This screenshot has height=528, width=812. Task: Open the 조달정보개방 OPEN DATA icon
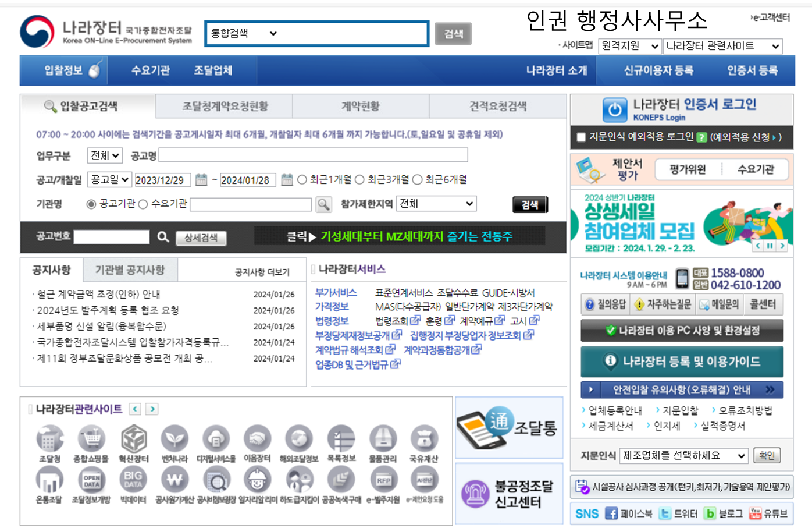point(91,480)
